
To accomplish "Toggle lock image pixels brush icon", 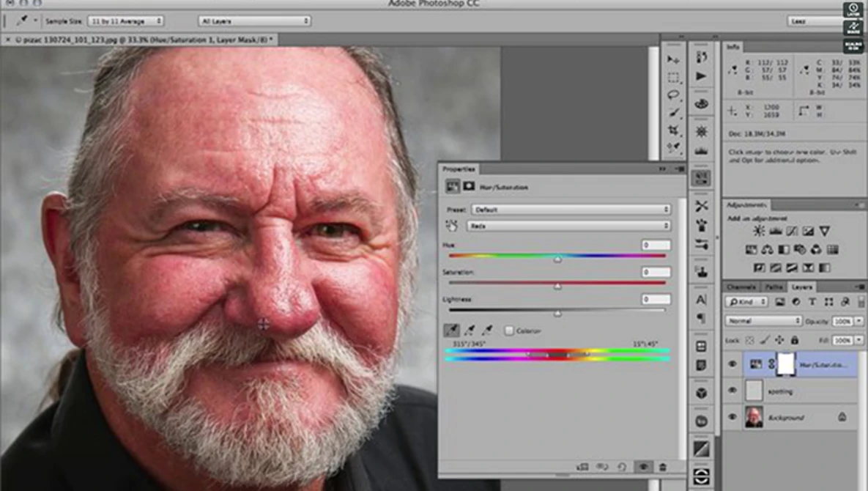I will pyautogui.click(x=765, y=340).
